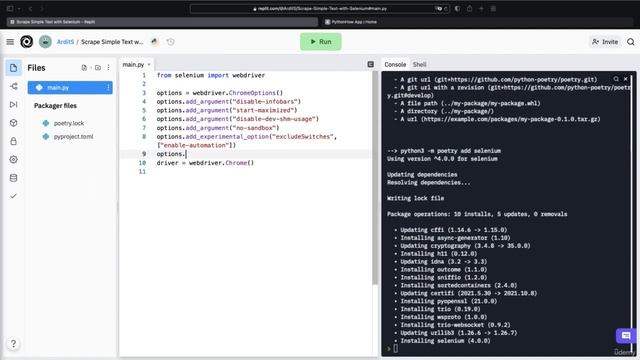Open the Secrets lock icon
This screenshot has width=640, height=360.
click(x=13, y=141)
